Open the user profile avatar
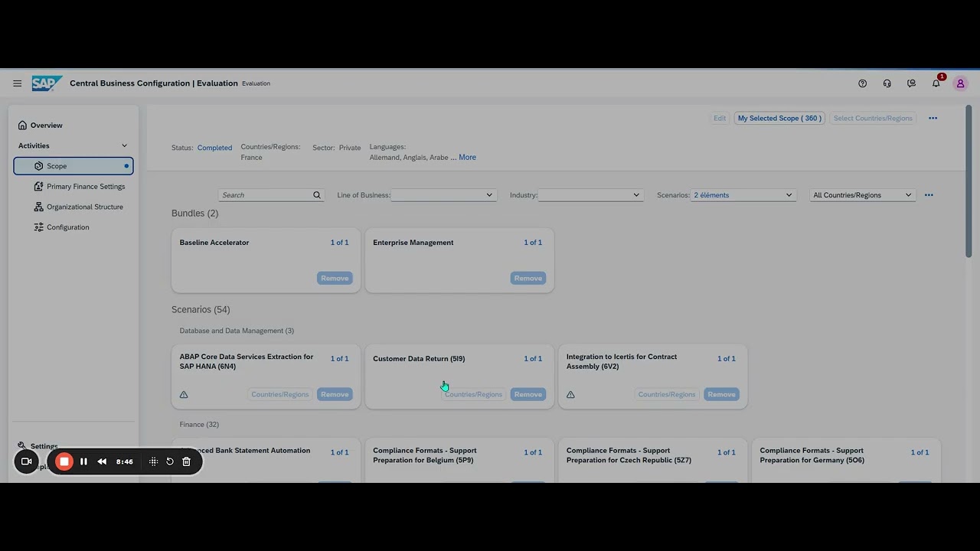Viewport: 980px width, 551px height. tap(960, 83)
